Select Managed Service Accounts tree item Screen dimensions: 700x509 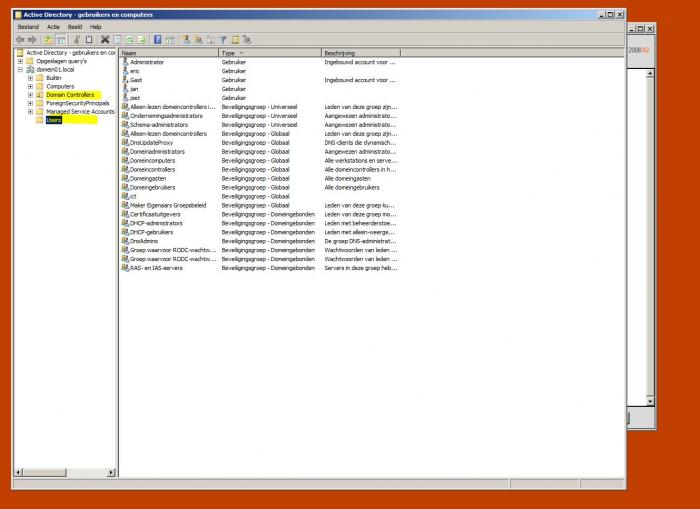(80, 112)
